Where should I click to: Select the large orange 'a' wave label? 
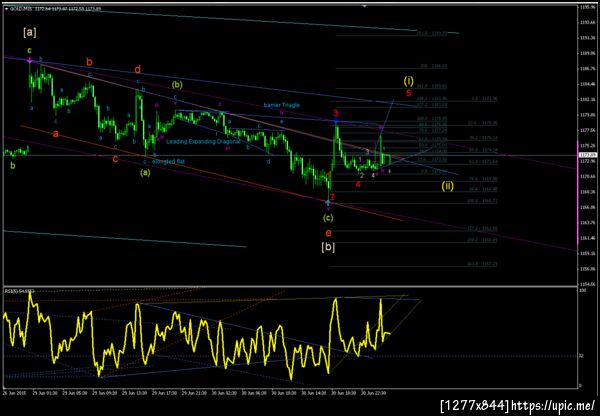56,134
